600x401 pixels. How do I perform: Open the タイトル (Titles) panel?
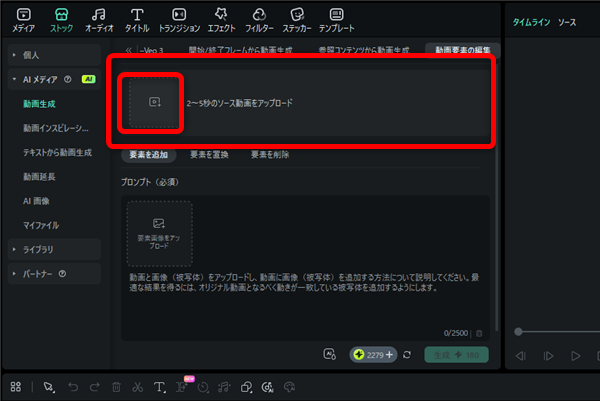coord(137,16)
